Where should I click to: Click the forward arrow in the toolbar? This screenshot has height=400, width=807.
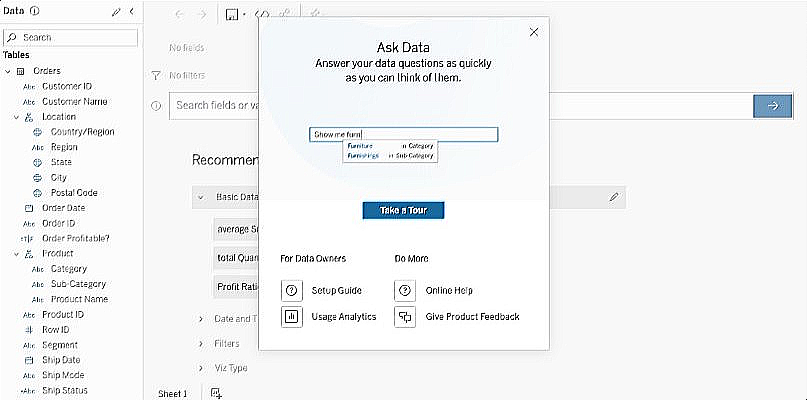point(202,15)
